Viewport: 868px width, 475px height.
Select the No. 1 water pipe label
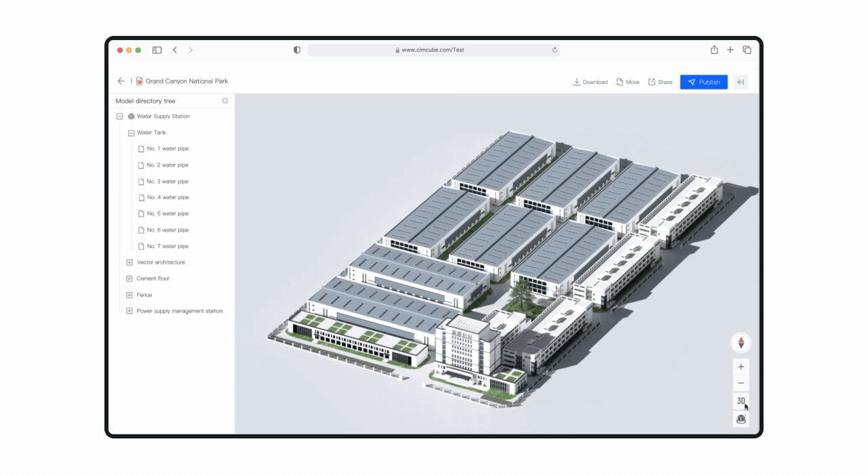[167, 148]
